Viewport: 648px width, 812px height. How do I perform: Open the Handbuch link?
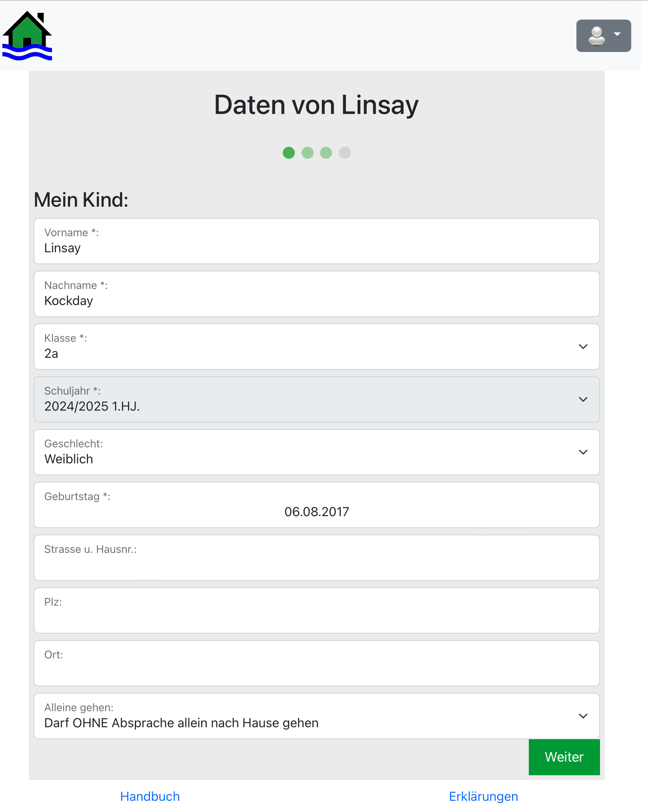tap(150, 796)
